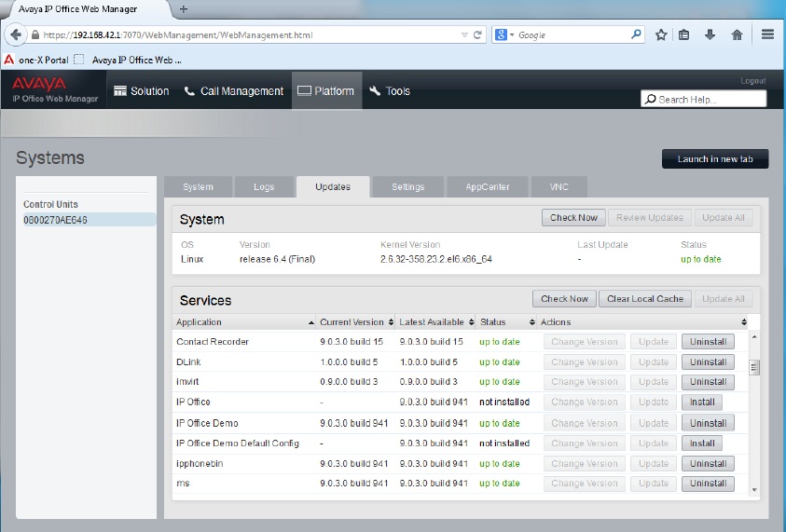Open the AppCenter tab

point(488,187)
